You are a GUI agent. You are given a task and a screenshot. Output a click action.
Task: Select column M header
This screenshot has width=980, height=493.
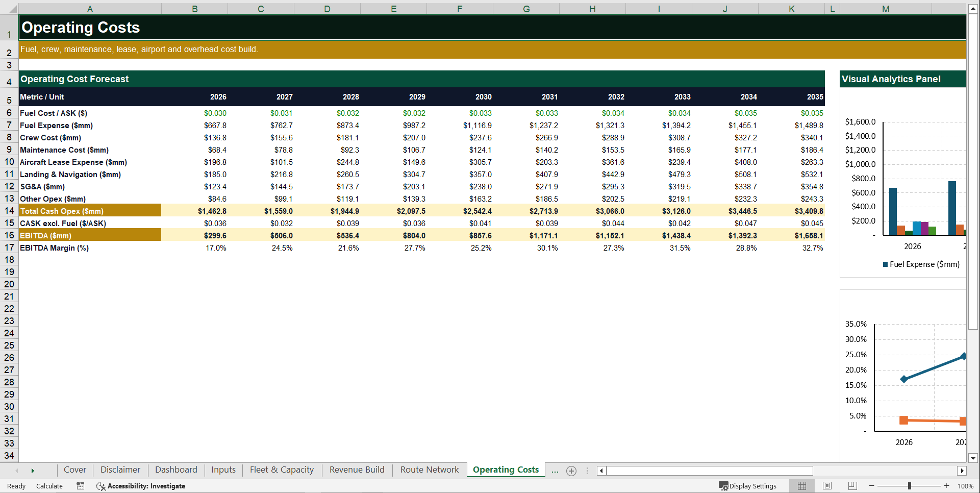[x=886, y=9]
